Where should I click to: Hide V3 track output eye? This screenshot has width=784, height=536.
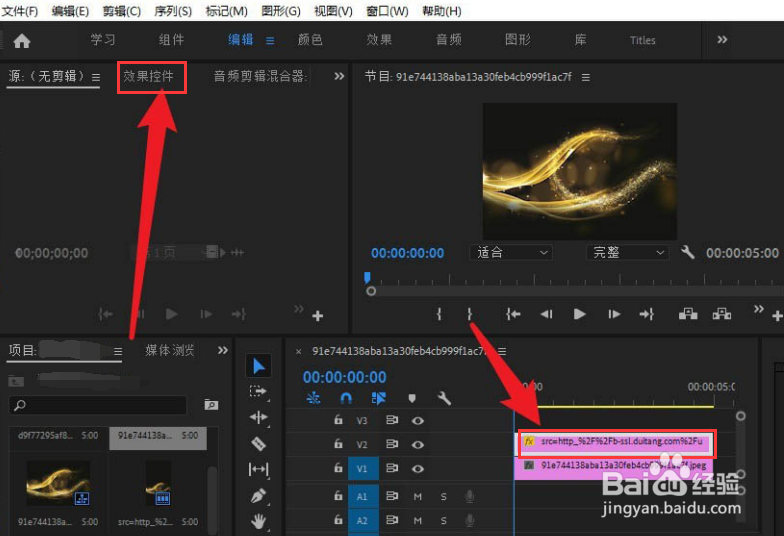pyautogui.click(x=418, y=420)
